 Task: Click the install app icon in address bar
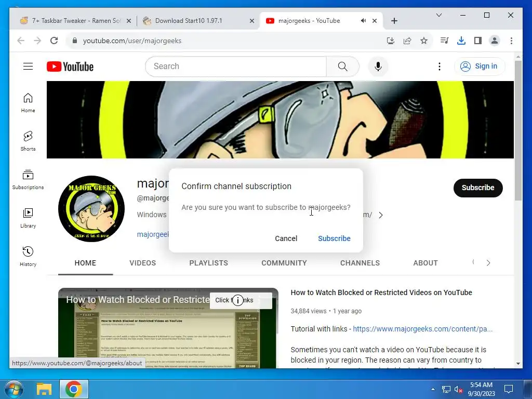(391, 41)
